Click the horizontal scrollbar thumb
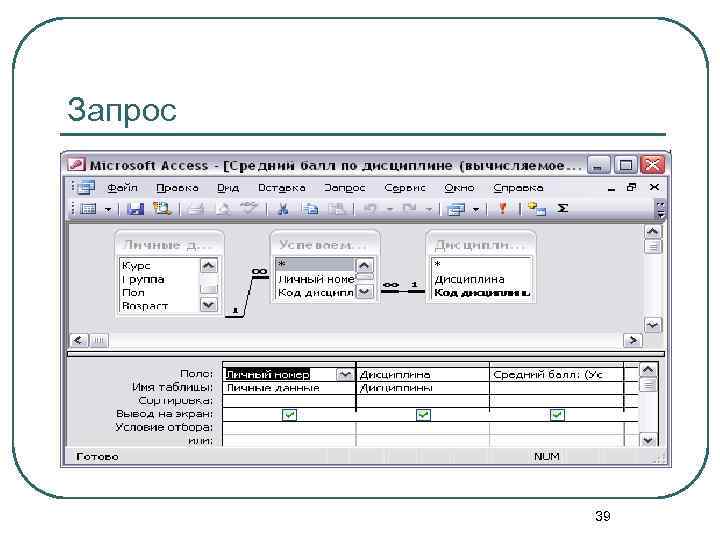The width and height of the screenshot is (720, 540). pos(99,340)
